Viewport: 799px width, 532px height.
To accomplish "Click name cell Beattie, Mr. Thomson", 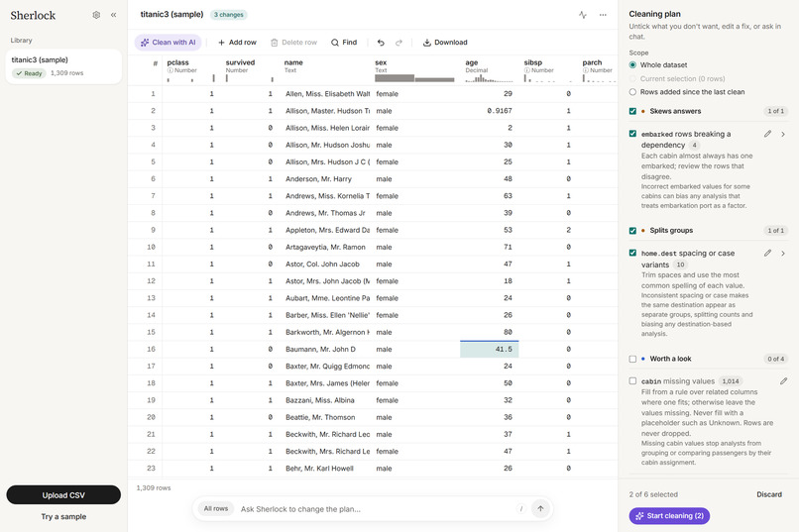I will pos(326,417).
